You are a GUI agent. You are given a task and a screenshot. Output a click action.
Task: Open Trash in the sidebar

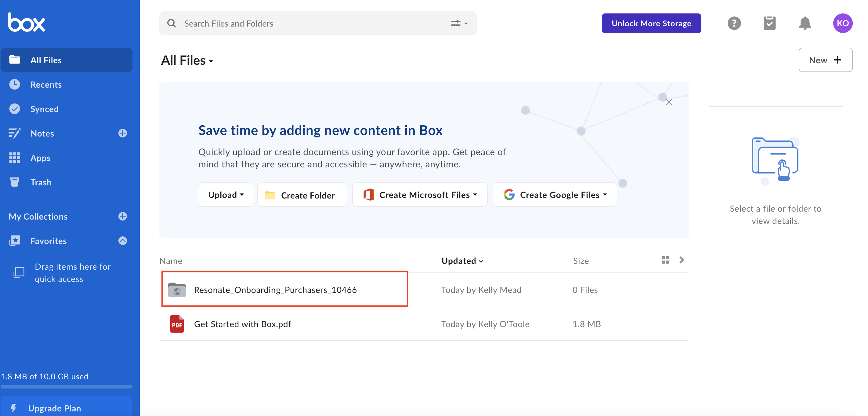pos(66,182)
